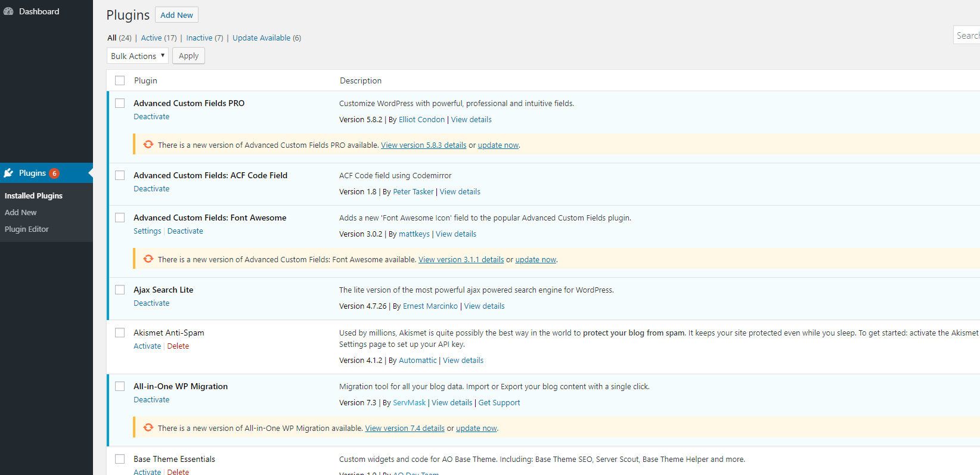The height and width of the screenshot is (475, 980).
Task: Deactivate All-in-One WP Migration
Action: click(x=151, y=400)
